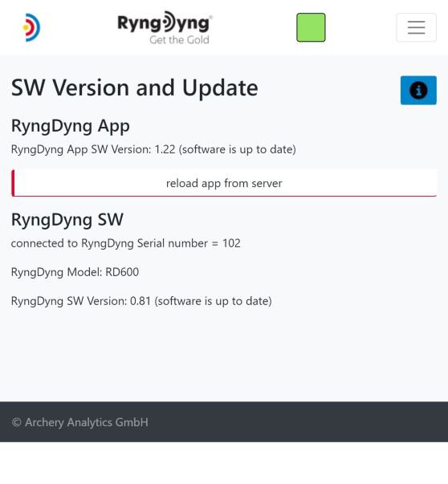Click the up-to-date note beside version 0.81
Viewport: 448px width, 484px height.
point(213,301)
